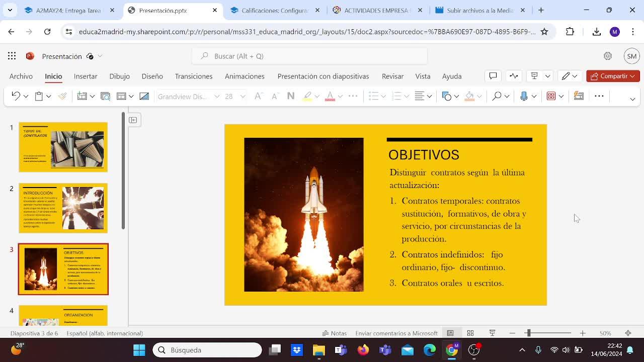Click the slide Designer icon with magnifier
Screen dimensions: 644x362
[x=105, y=96]
